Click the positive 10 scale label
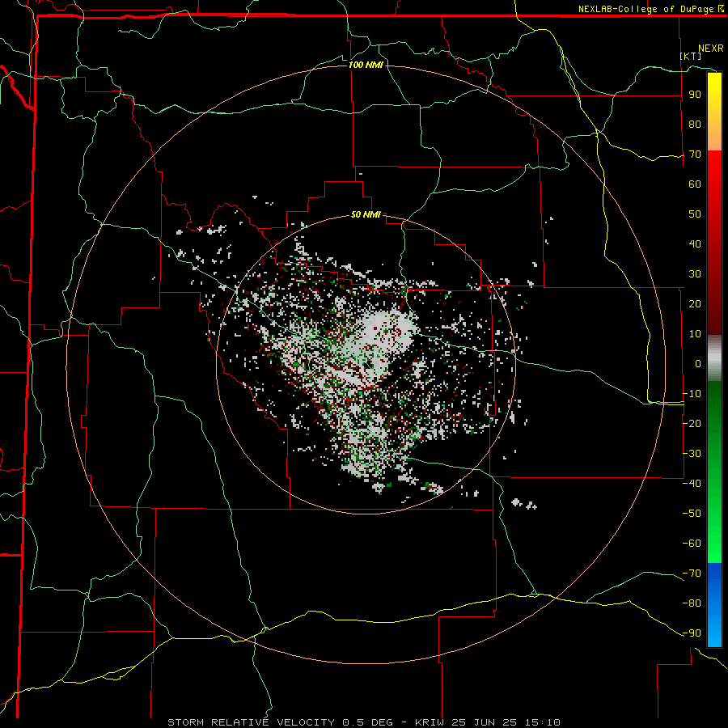 695,334
